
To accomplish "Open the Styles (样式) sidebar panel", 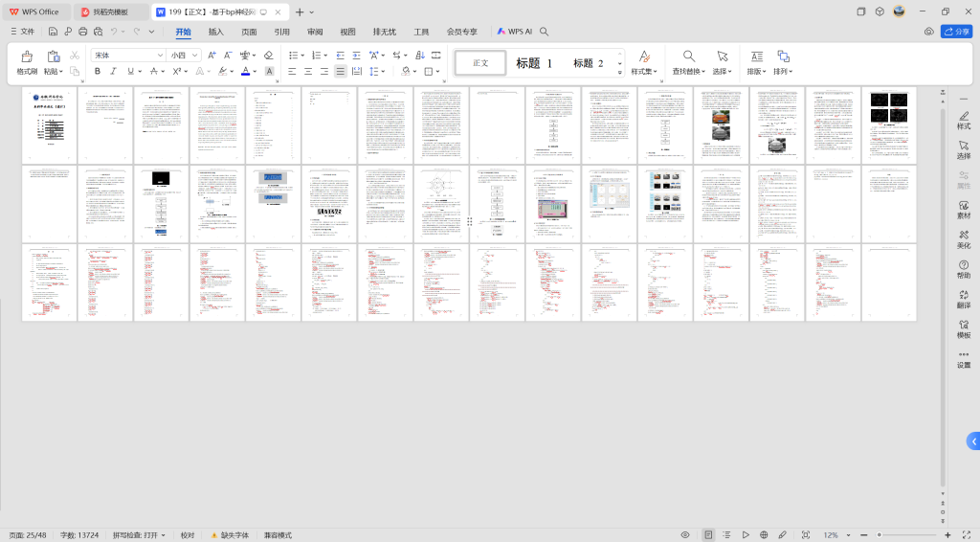I will coord(964,120).
